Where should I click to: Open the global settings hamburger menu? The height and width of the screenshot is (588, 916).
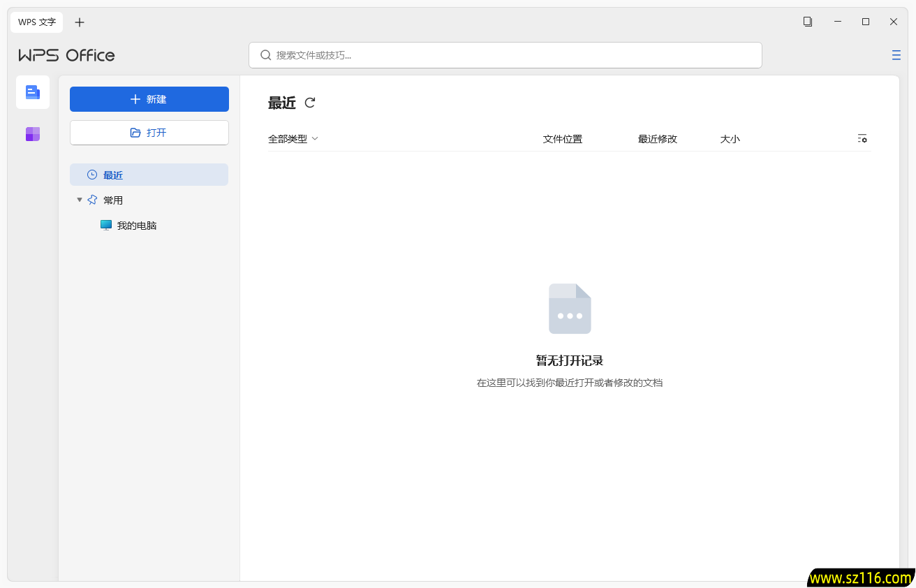[896, 54]
